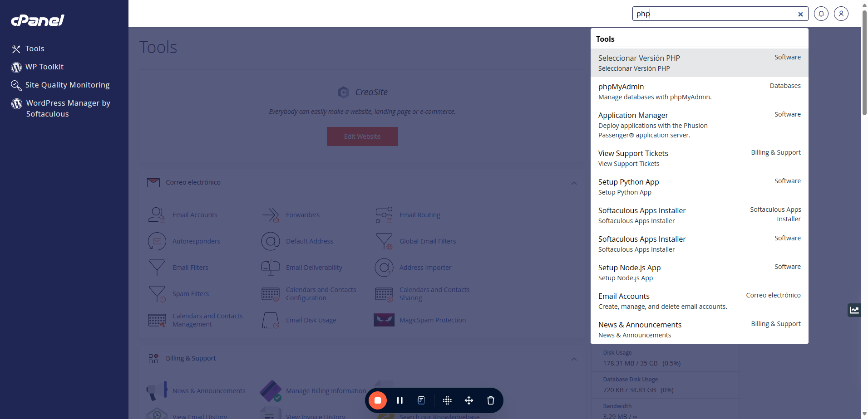Open Softaculous Apps Installer under Software category
The width and height of the screenshot is (868, 419).
pos(699,244)
